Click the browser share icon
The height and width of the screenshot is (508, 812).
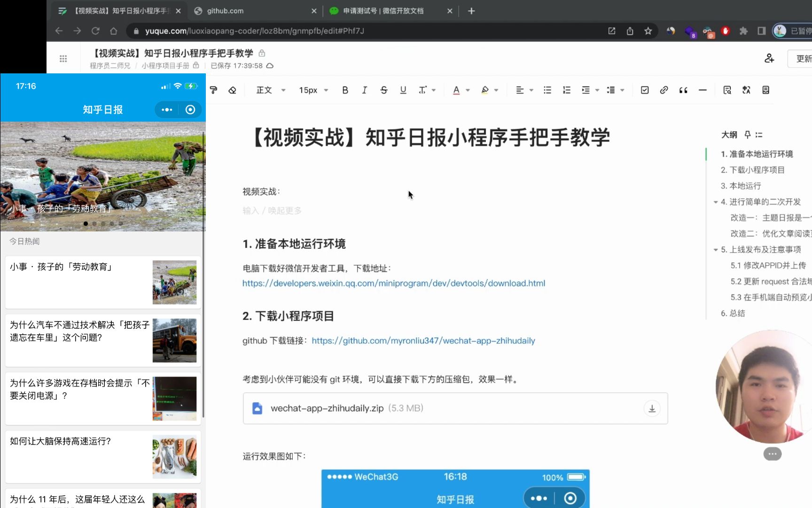pyautogui.click(x=630, y=31)
